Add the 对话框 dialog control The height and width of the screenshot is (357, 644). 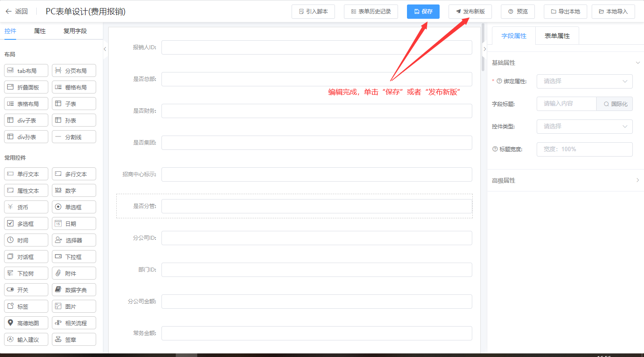[x=26, y=257]
